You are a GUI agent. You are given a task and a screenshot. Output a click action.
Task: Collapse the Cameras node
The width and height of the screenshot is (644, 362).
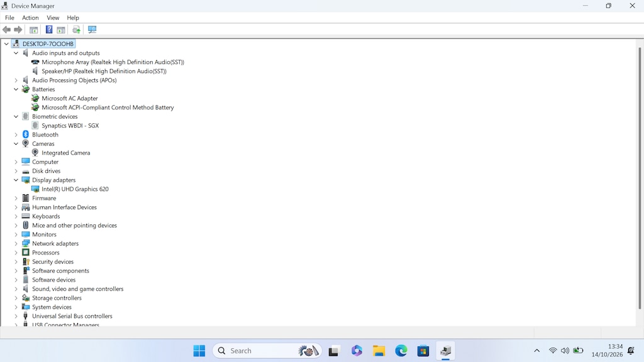(16, 144)
